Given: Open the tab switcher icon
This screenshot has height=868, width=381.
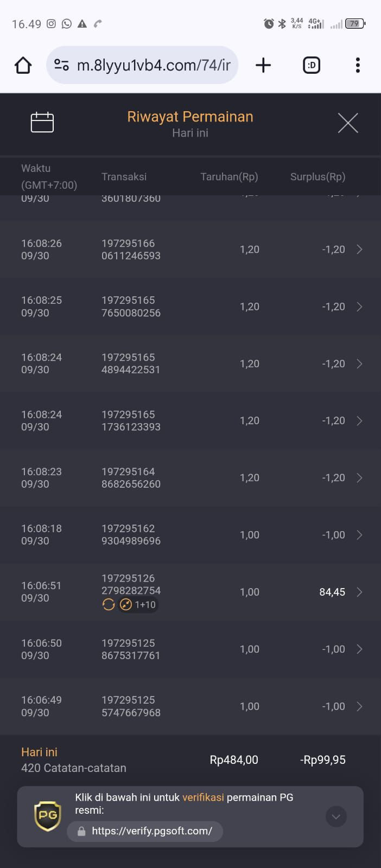Looking at the screenshot, I should point(312,65).
